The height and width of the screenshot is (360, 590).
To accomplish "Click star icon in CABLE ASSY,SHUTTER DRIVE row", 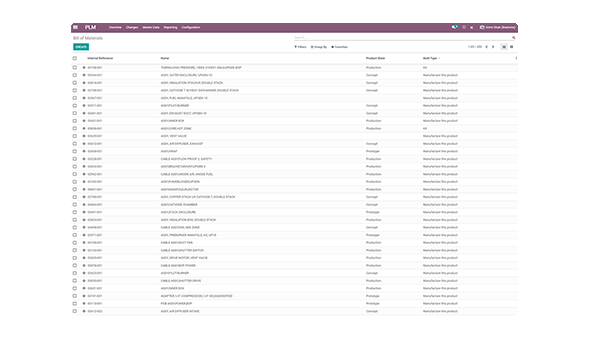I will (84, 281).
